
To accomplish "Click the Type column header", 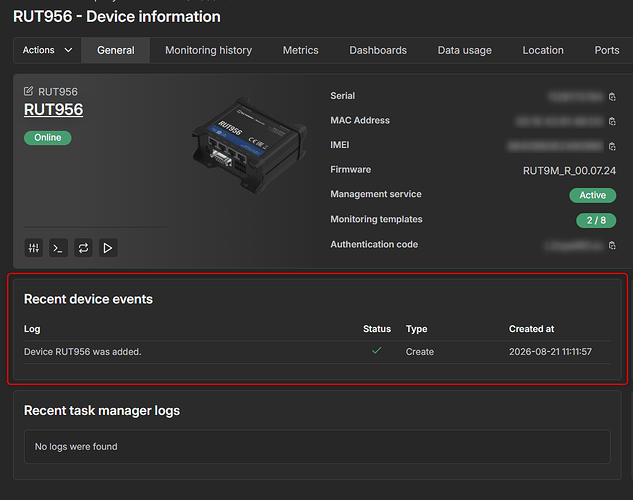I will pyautogui.click(x=416, y=329).
